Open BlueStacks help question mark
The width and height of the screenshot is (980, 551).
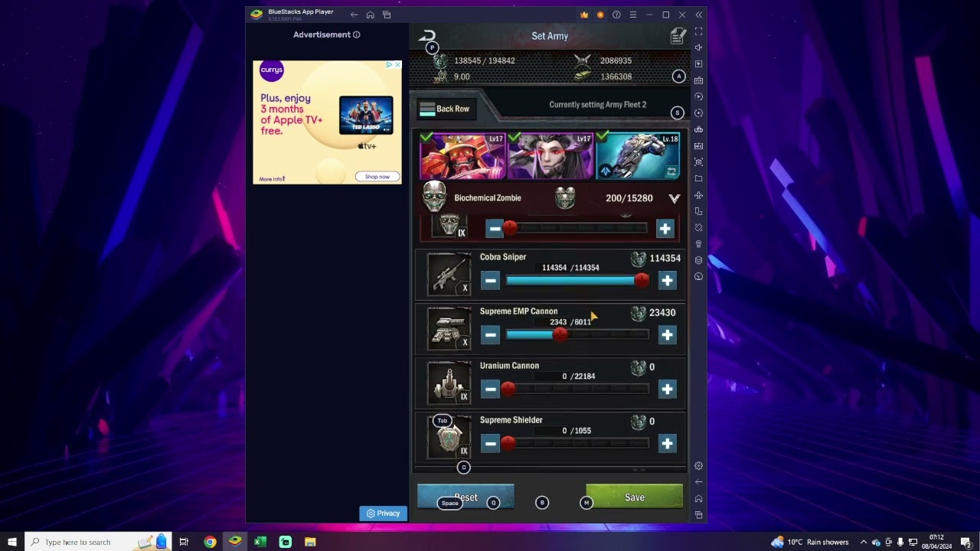616,15
